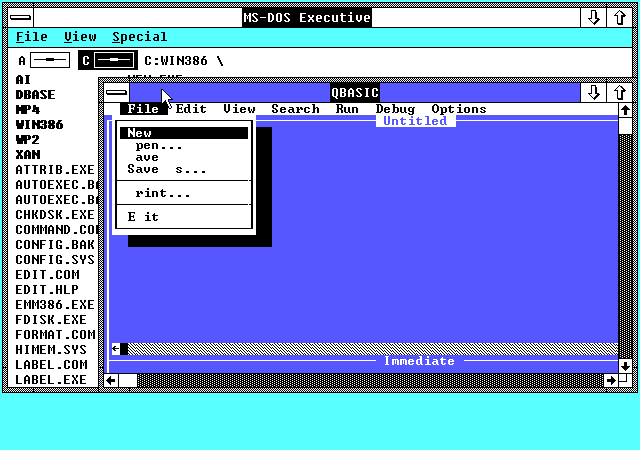Open the Debug menu in QBASIC
The image size is (640, 450).
[395, 109]
